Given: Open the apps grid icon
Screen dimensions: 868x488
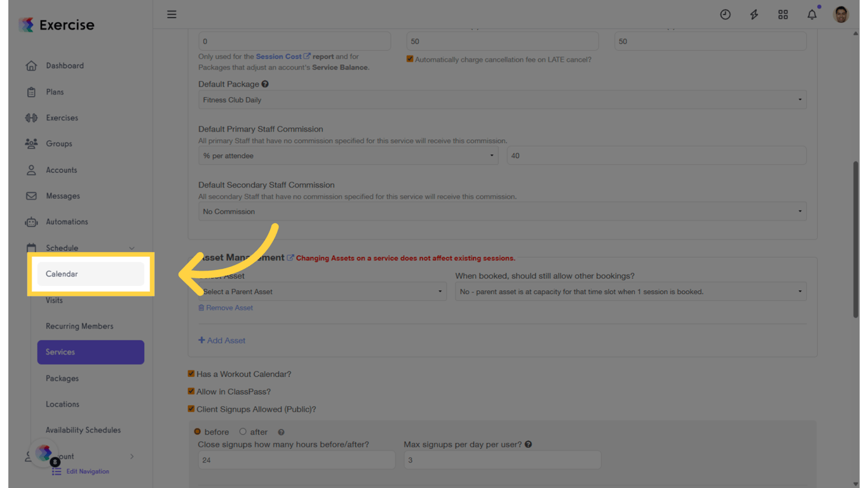Looking at the screenshot, I should pyautogui.click(x=783, y=15).
